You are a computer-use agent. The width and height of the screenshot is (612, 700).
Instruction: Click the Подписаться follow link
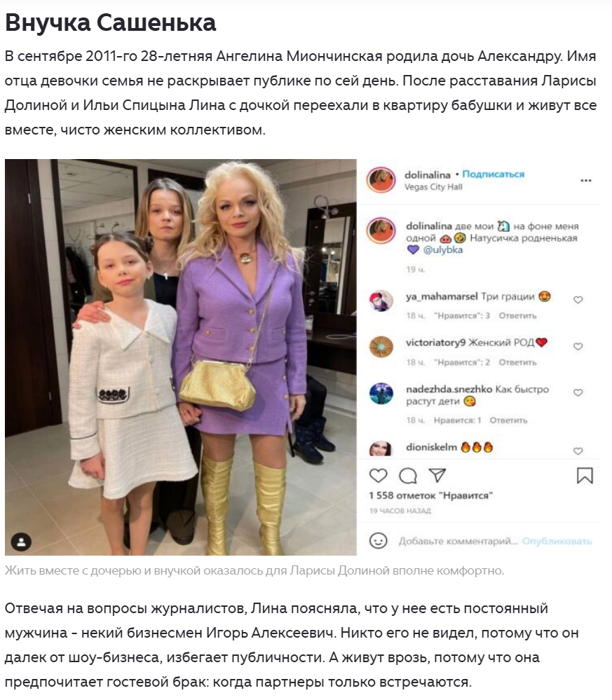(x=493, y=174)
